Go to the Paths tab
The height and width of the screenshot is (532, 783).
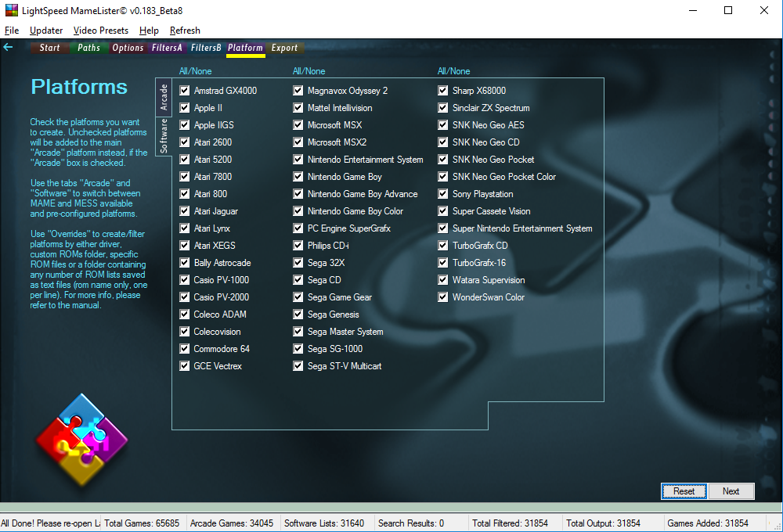89,48
